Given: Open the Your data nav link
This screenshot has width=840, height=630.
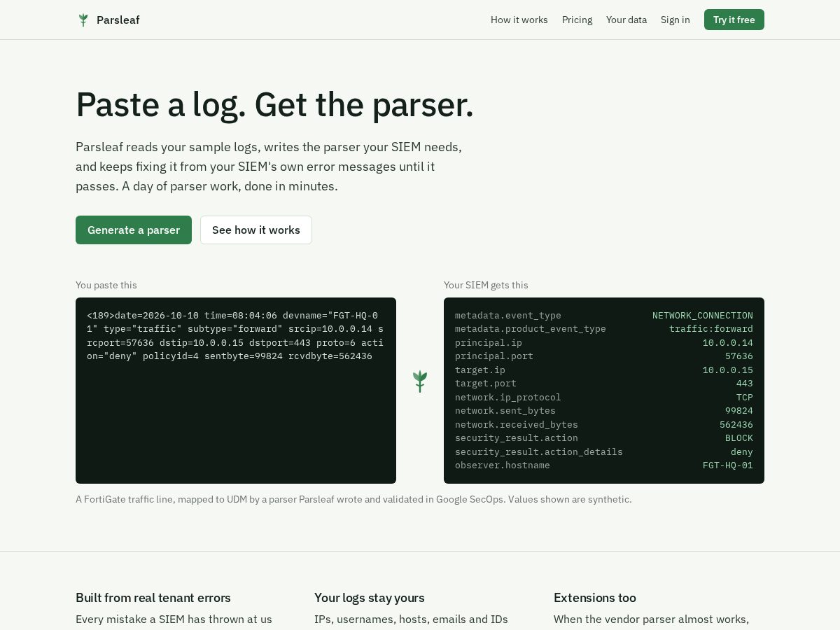Looking at the screenshot, I should (x=626, y=20).
